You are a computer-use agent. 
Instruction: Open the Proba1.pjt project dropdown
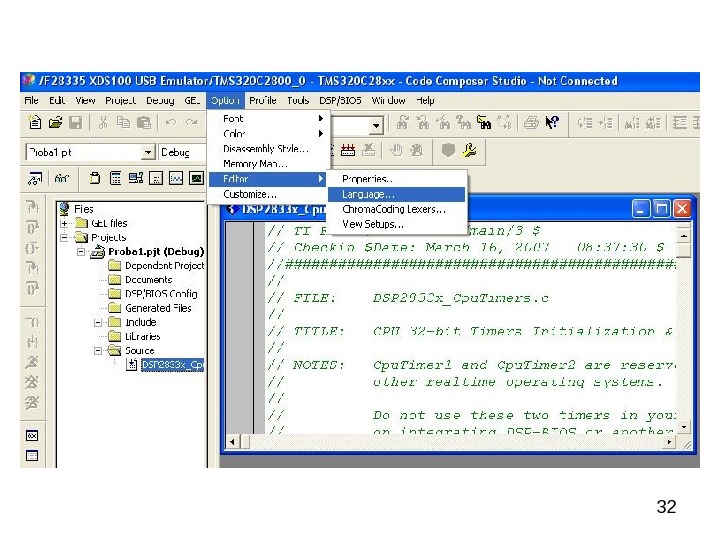tap(148, 152)
